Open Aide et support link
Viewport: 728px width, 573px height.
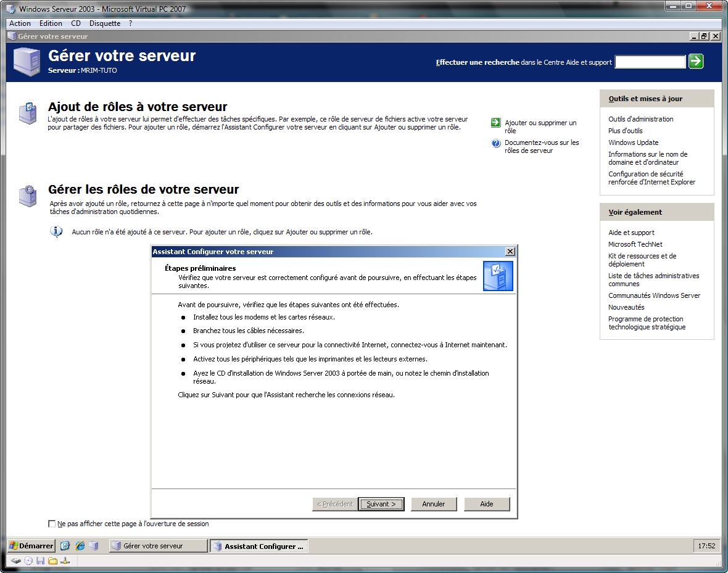[x=631, y=233]
